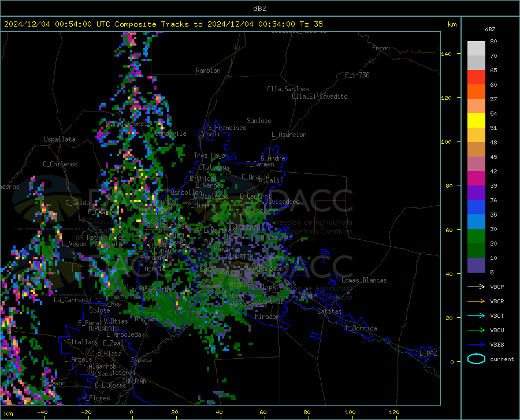Screen dimensions: 520x420
Task: Click the Zapata map label
Action: (x=142, y=360)
